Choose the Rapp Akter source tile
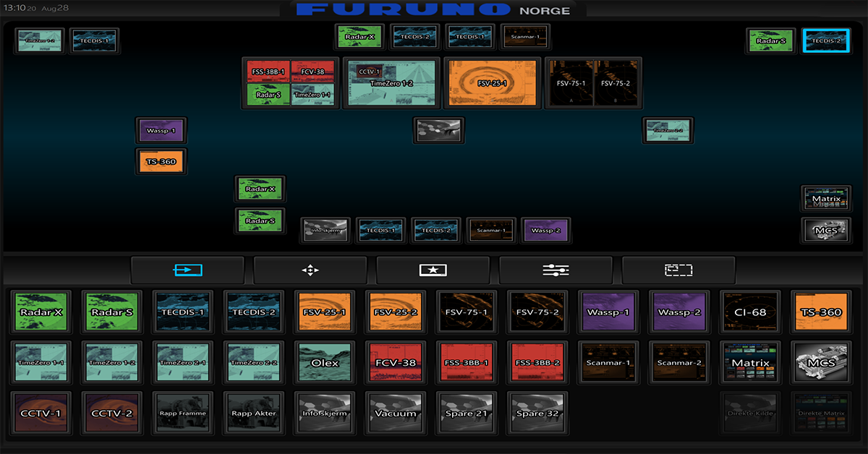Viewport: 868px width, 454px height. click(x=254, y=413)
